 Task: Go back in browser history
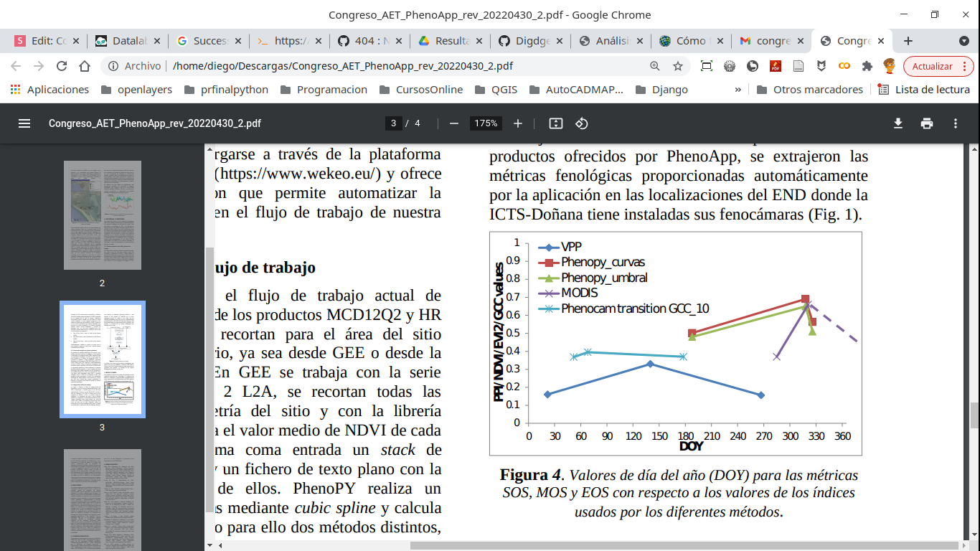pyautogui.click(x=16, y=66)
